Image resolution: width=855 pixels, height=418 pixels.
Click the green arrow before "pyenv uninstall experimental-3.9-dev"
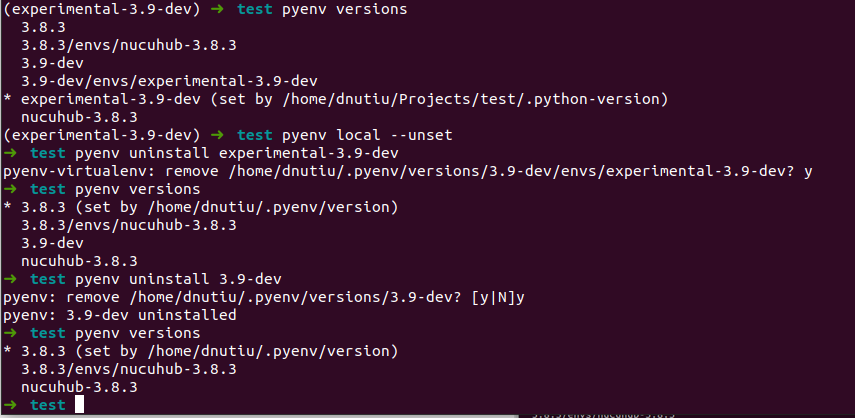(x=10, y=153)
